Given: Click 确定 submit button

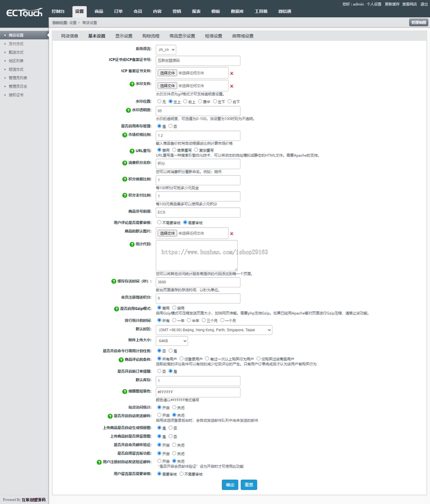Looking at the screenshot, I should pos(230,485).
